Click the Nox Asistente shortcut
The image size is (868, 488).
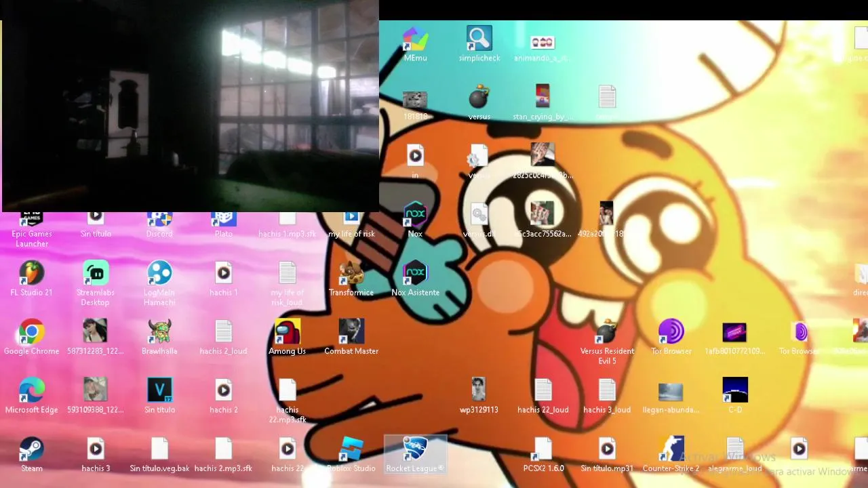415,279
